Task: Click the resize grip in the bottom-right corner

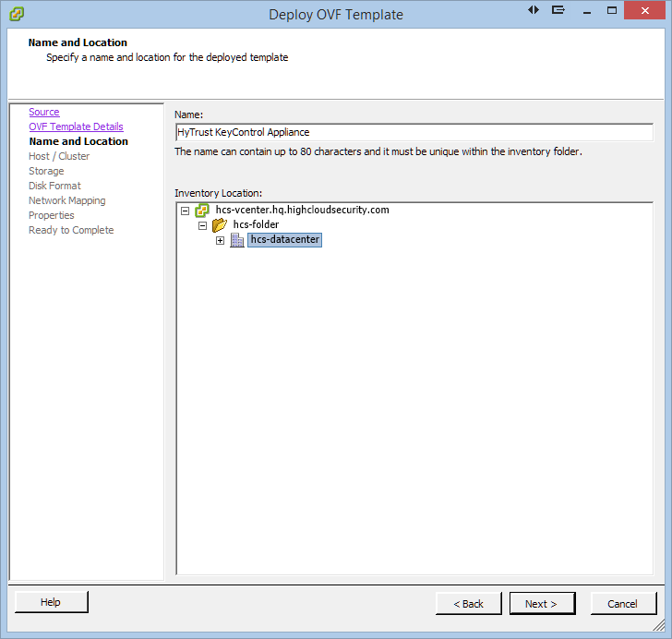Action: coord(659,626)
